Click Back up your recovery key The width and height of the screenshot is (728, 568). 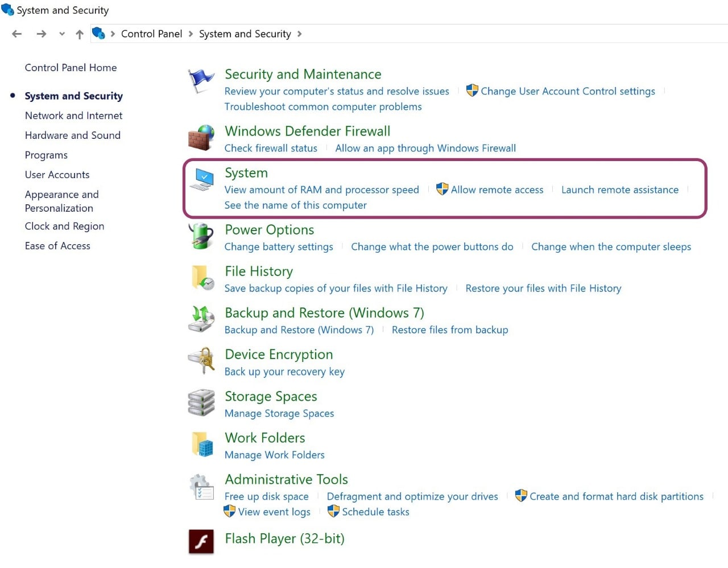284,372
